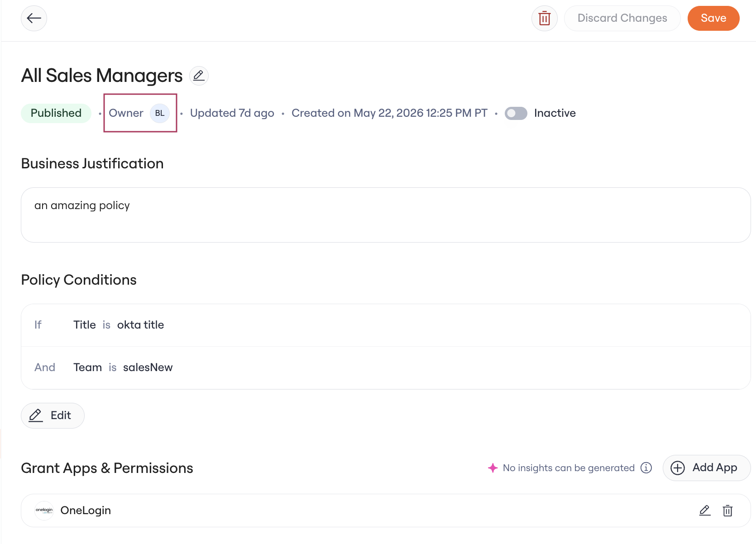Toggle the Inactive policy switch
This screenshot has width=756, height=544.
[x=516, y=113]
